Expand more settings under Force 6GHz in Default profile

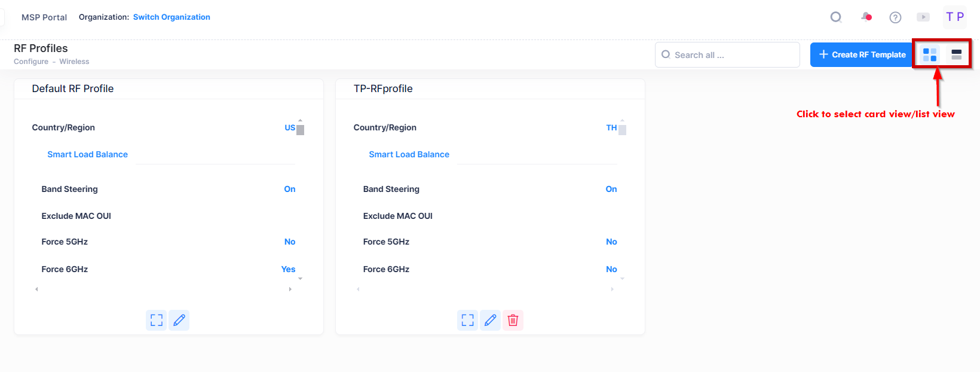pyautogui.click(x=301, y=279)
